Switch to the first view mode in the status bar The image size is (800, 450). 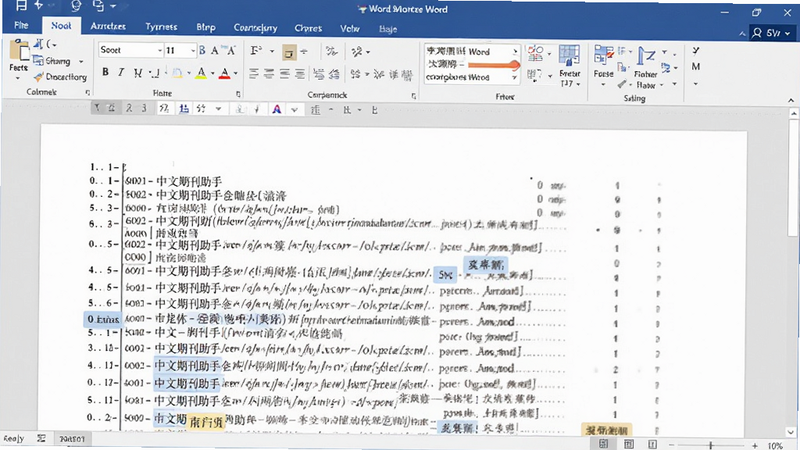coord(603,444)
